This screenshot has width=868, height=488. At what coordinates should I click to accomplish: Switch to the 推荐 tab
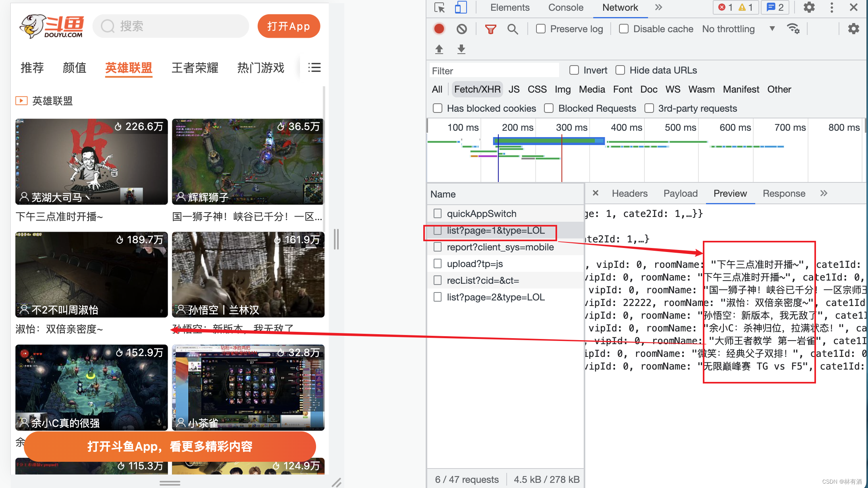coord(32,68)
